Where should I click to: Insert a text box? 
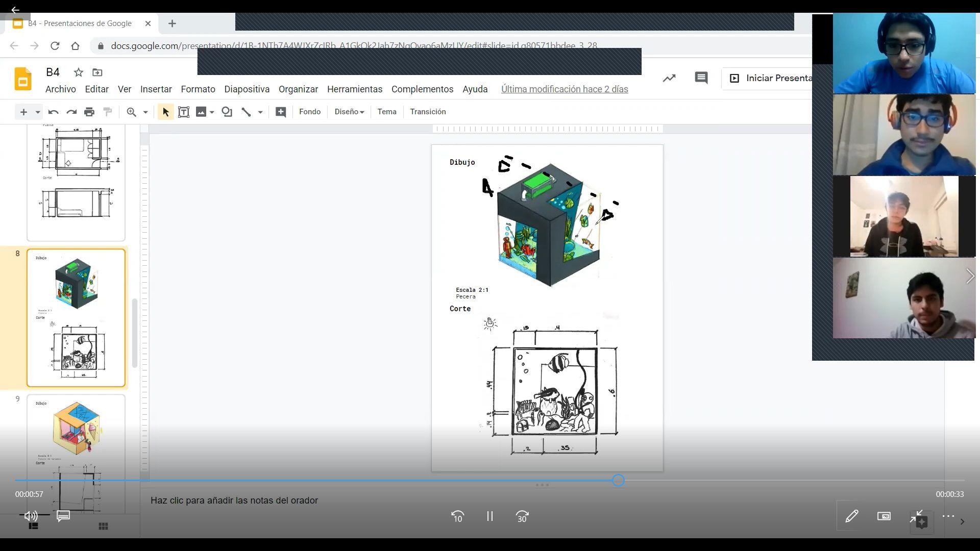click(x=184, y=112)
